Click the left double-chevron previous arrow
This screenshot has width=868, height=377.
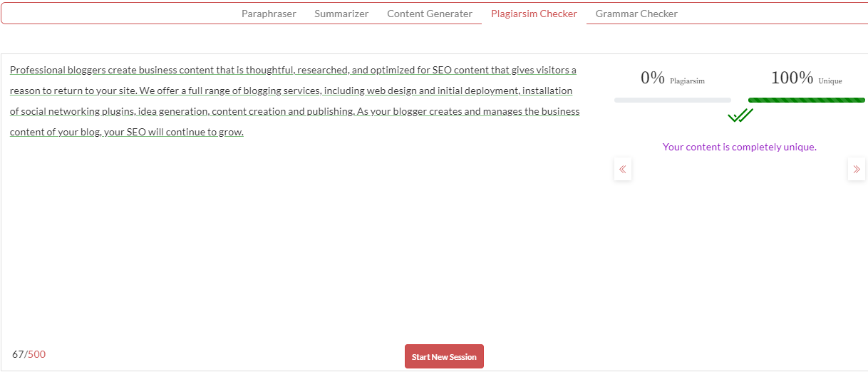(x=623, y=170)
